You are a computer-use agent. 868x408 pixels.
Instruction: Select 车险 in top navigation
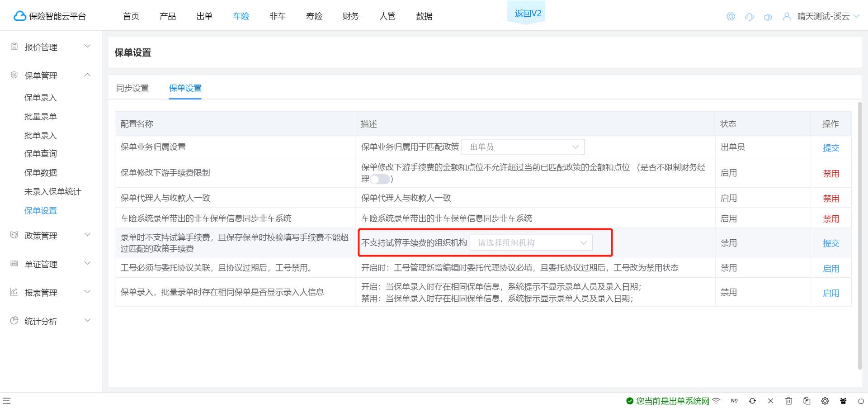point(241,16)
